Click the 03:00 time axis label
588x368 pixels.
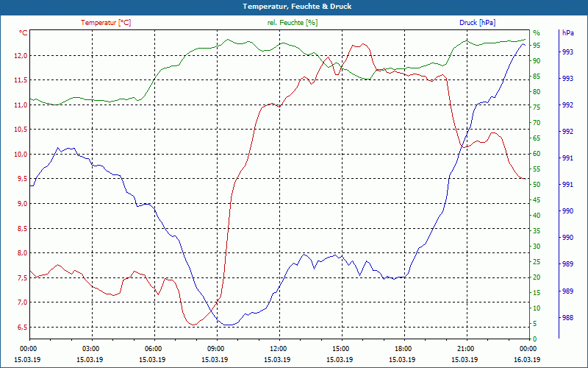click(x=90, y=348)
